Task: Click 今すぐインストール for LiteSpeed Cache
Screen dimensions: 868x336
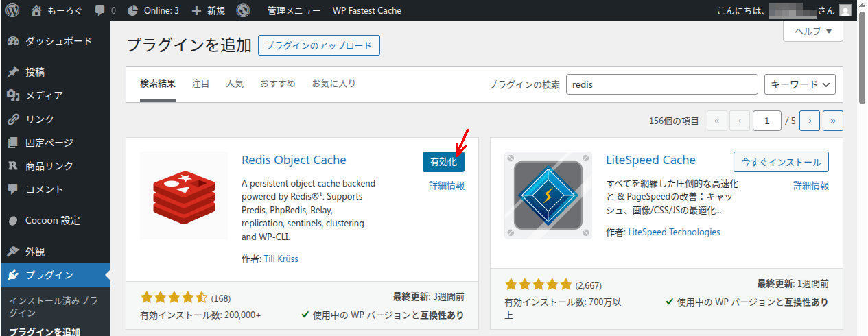Action: [781, 162]
